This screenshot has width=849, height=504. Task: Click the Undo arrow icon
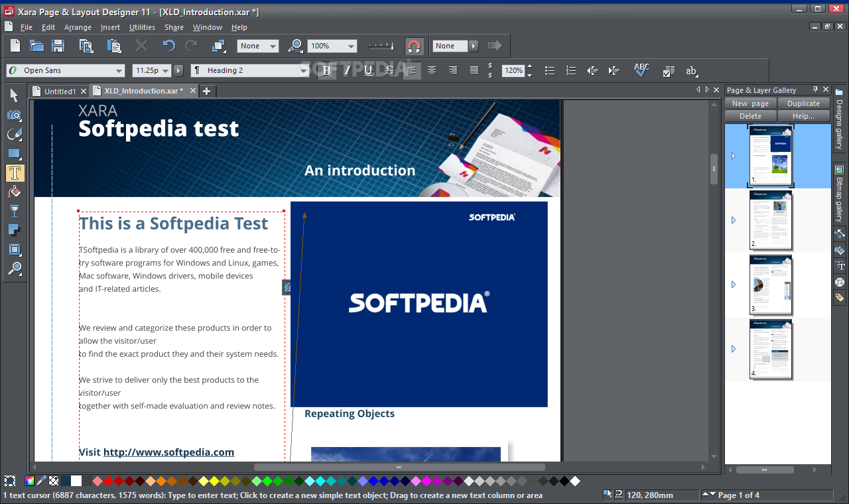(x=169, y=46)
